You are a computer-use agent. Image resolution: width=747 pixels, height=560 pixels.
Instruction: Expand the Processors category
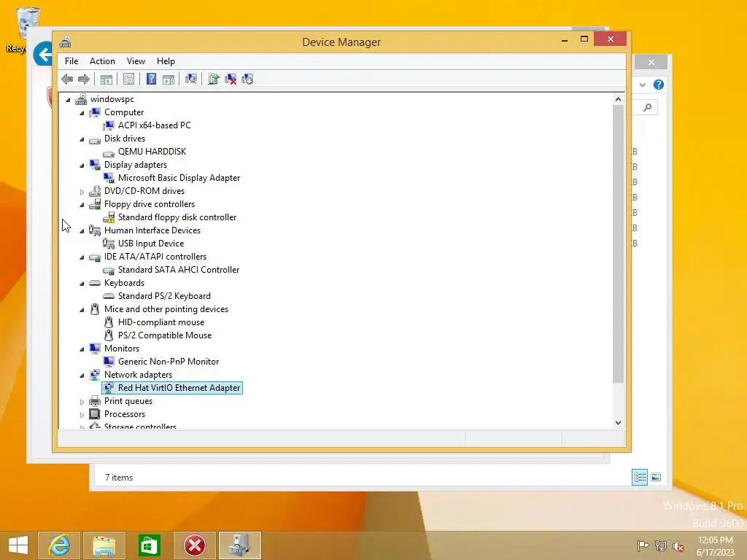pyautogui.click(x=82, y=415)
